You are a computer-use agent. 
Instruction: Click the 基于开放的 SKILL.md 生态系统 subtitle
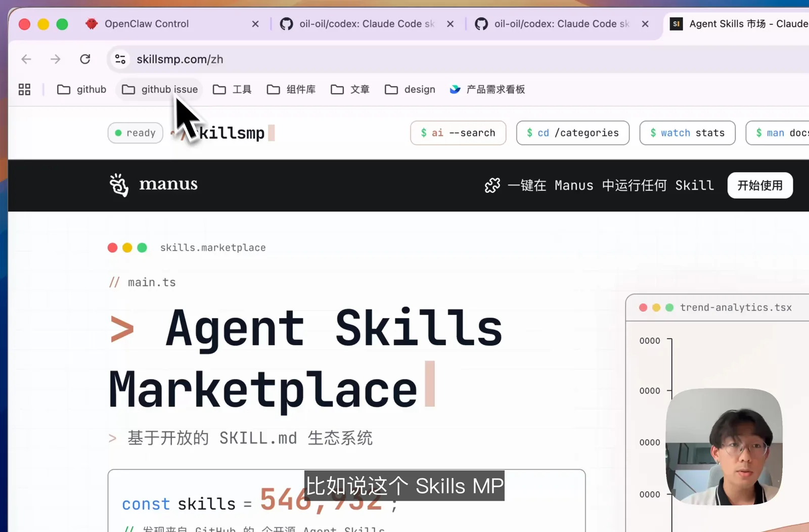tap(250, 438)
